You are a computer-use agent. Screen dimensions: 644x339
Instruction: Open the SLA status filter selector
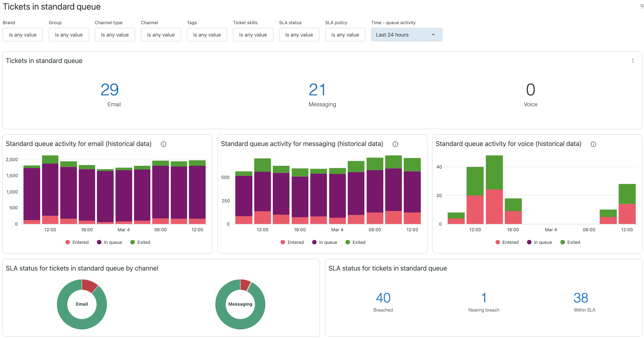click(x=299, y=35)
